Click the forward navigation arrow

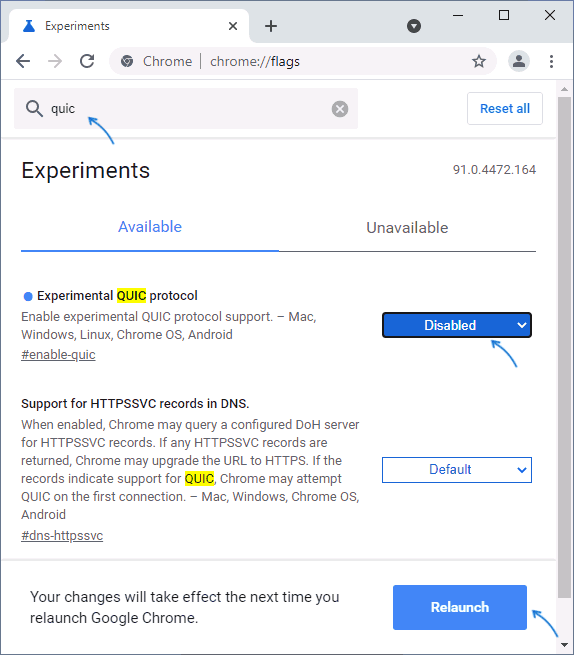pyautogui.click(x=55, y=61)
